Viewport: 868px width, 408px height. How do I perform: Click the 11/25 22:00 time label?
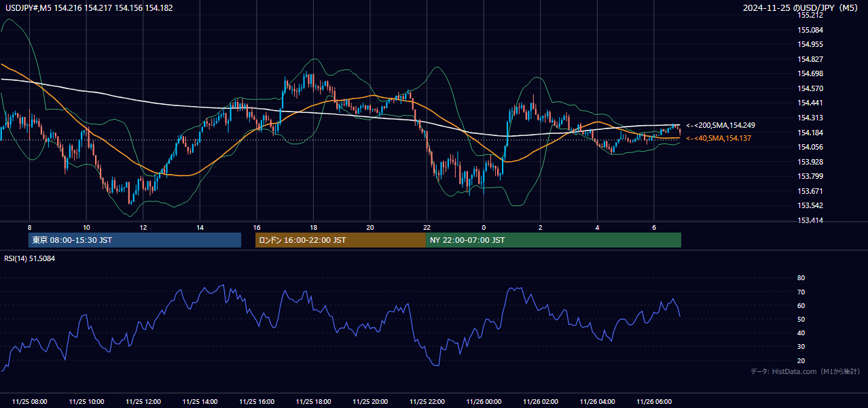coord(427,401)
